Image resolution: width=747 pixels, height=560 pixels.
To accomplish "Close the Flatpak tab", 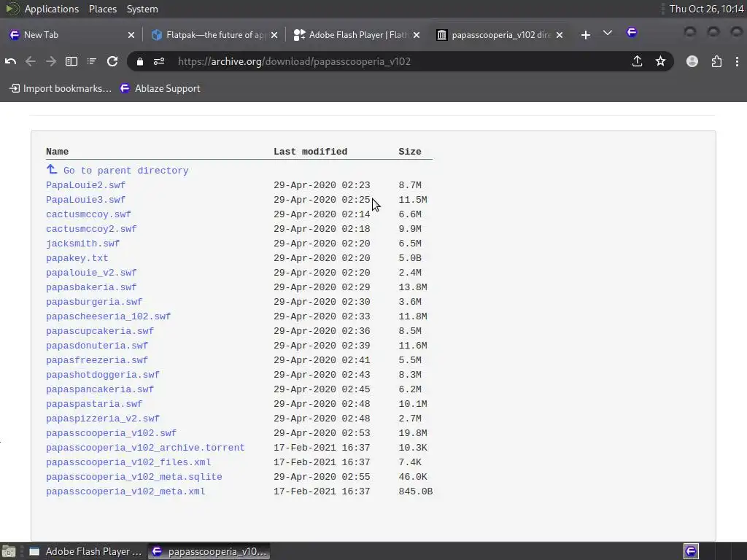I will 274,35.
